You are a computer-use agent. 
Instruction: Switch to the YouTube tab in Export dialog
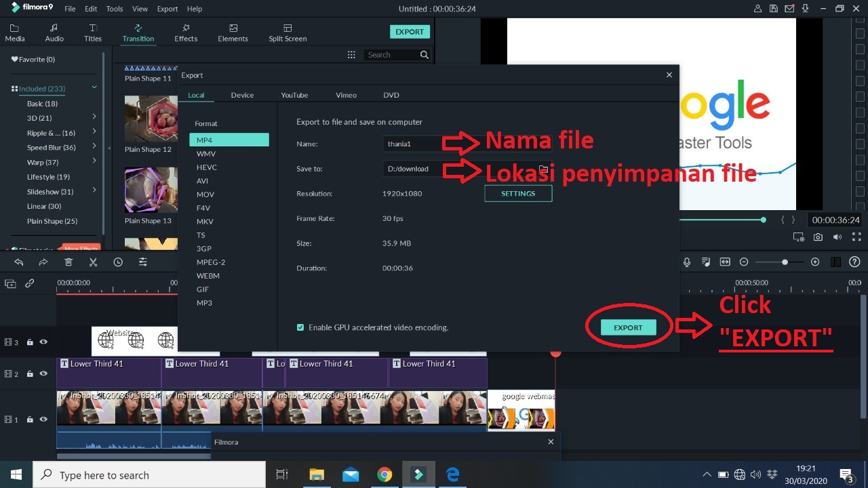294,95
